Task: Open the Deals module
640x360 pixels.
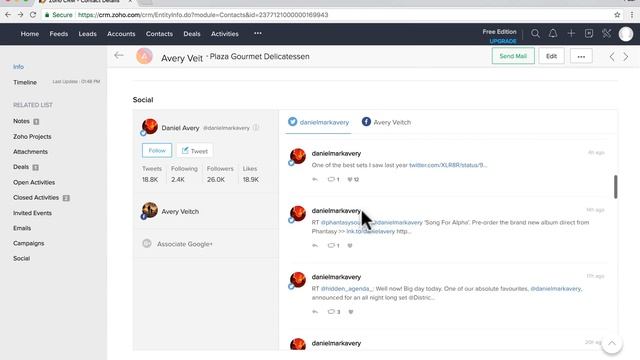Action: (192, 34)
